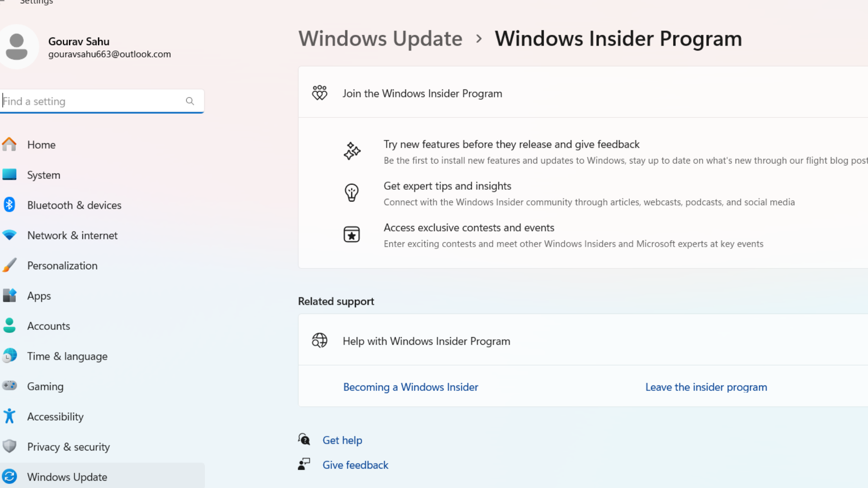Select the Personalization brush icon
This screenshot has width=868, height=488.
[x=10, y=265]
